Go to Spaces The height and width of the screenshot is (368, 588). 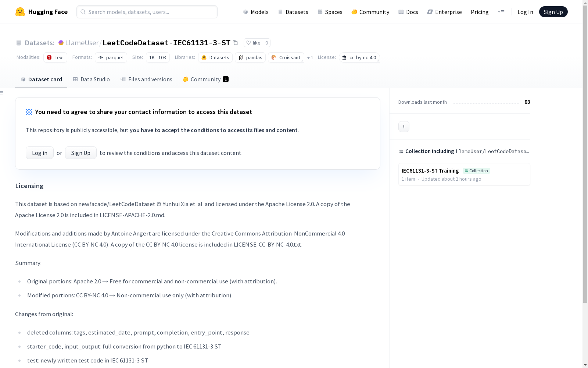point(330,12)
